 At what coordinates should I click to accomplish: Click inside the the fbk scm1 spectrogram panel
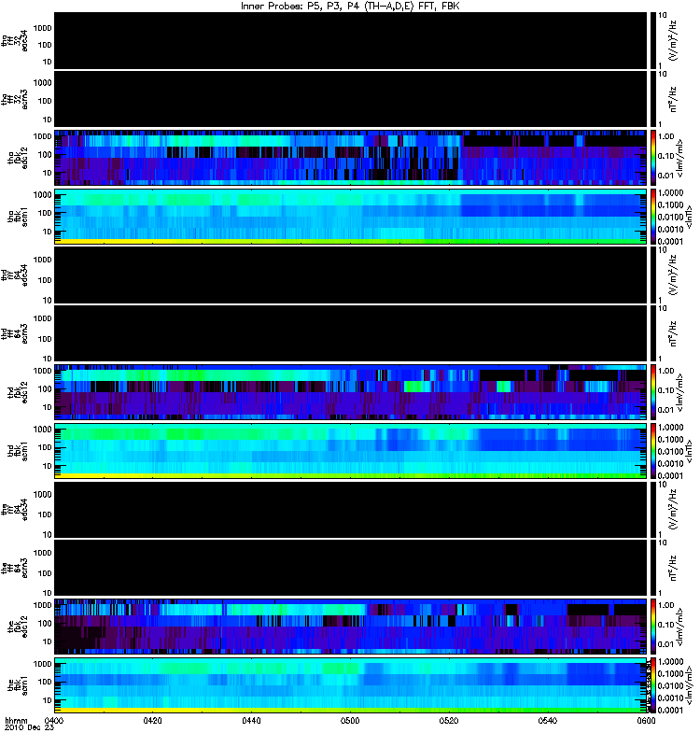[351, 685]
